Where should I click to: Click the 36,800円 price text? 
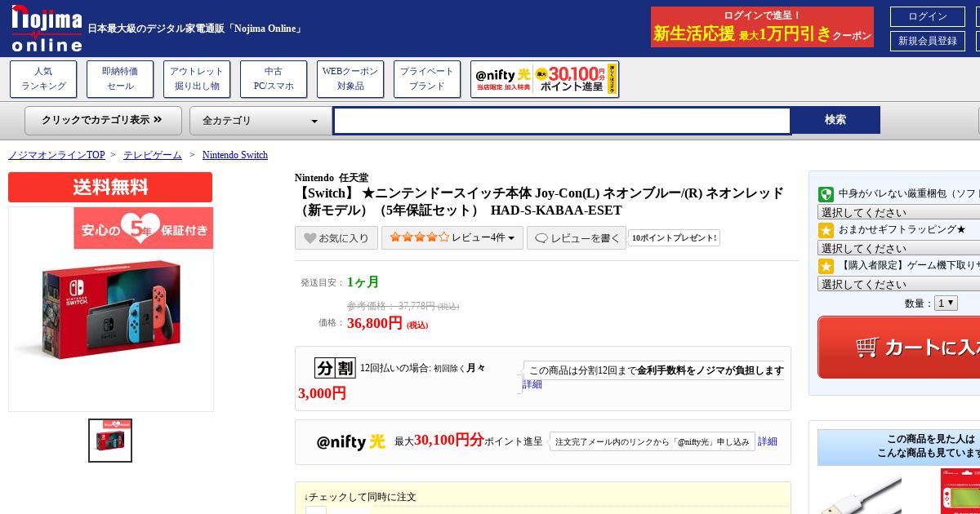375,323
